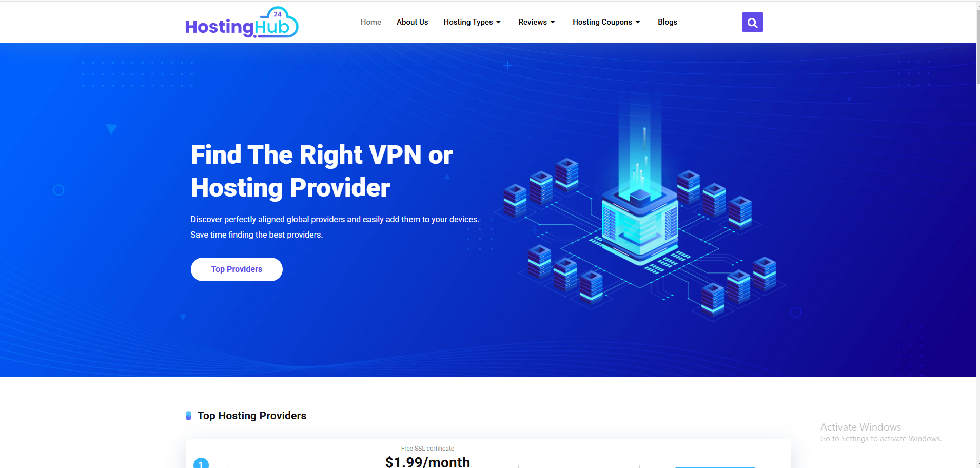Expand the Hosting Types dropdown arrow
The width and height of the screenshot is (980, 468).
(498, 22)
